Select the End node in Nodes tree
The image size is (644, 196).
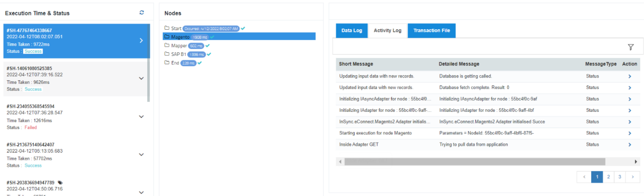175,63
